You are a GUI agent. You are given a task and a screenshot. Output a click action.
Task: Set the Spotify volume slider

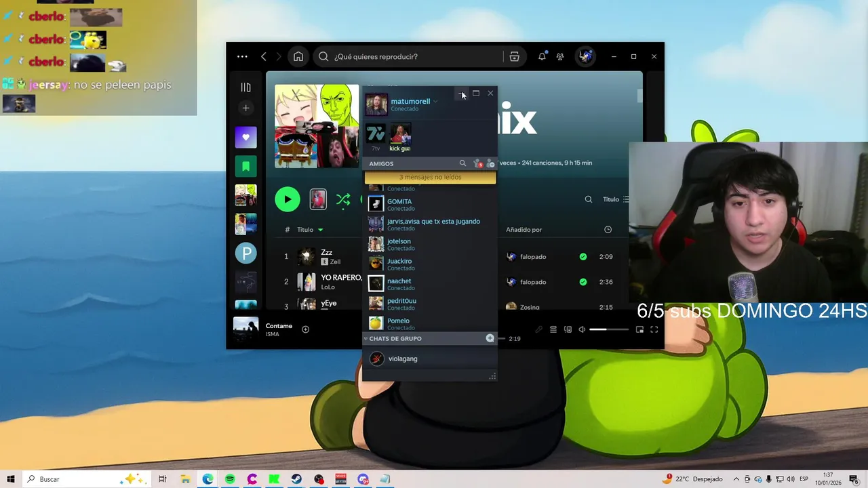pyautogui.click(x=608, y=329)
